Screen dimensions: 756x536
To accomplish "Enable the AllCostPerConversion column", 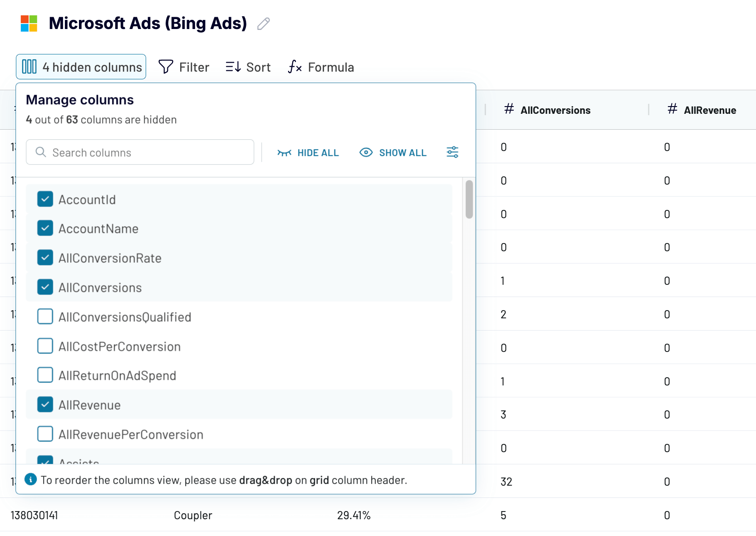I will (45, 346).
